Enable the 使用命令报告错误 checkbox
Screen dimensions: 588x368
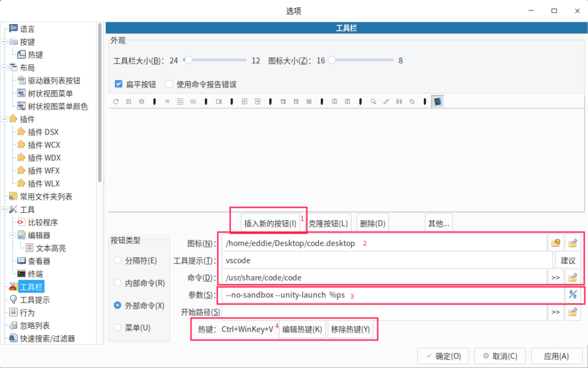(x=169, y=83)
